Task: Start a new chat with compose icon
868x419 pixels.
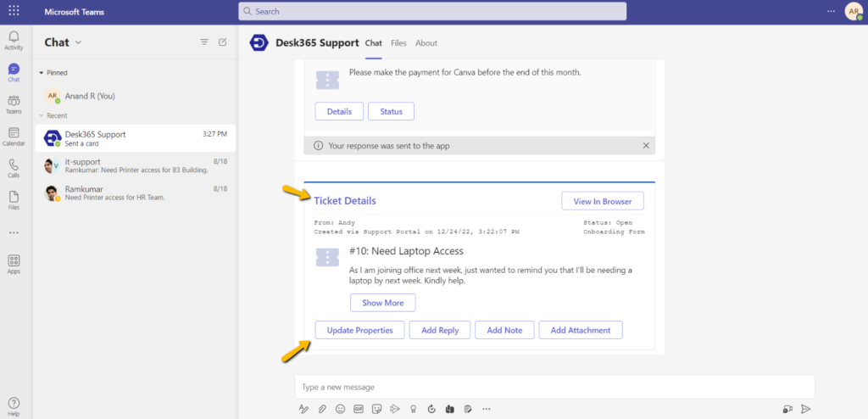Action: (223, 42)
